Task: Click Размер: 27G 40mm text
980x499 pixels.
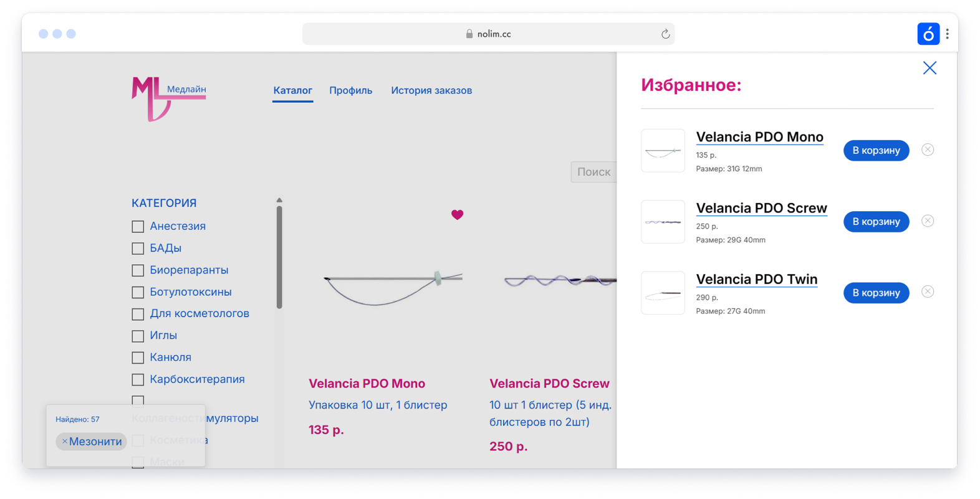Action: [730, 311]
